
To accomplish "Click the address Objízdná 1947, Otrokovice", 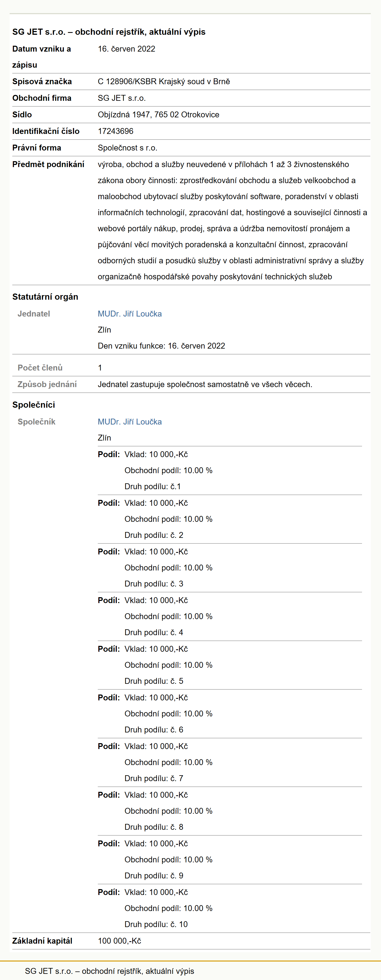I will [x=158, y=114].
